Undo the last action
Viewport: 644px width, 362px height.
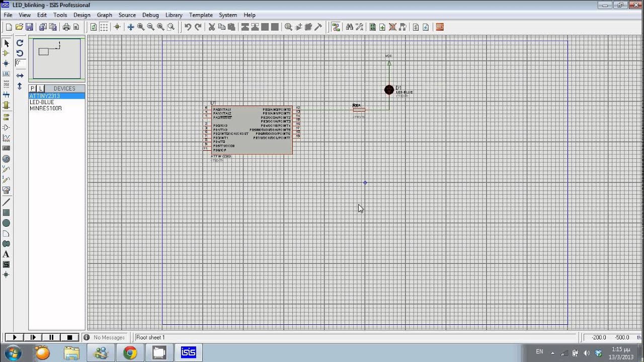[x=188, y=27]
